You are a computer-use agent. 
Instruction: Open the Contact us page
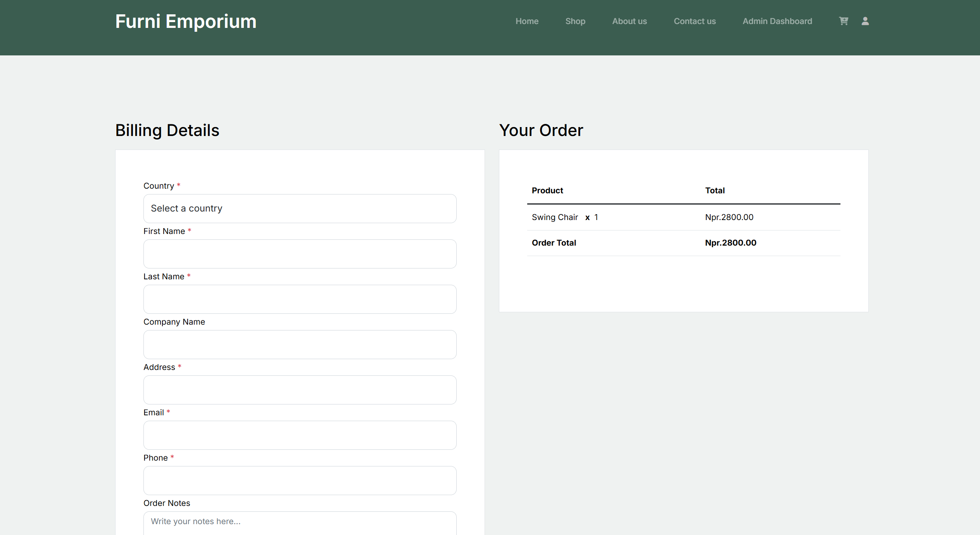pos(694,21)
